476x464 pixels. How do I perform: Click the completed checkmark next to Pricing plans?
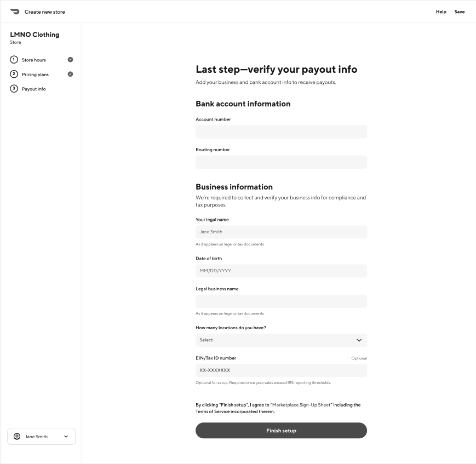click(x=70, y=74)
